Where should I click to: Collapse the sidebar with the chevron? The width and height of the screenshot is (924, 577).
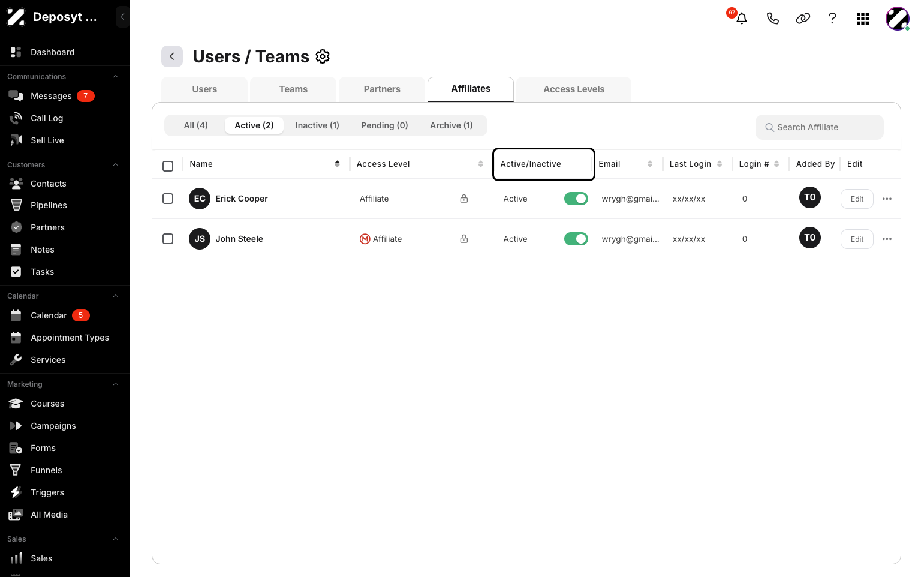(x=122, y=17)
